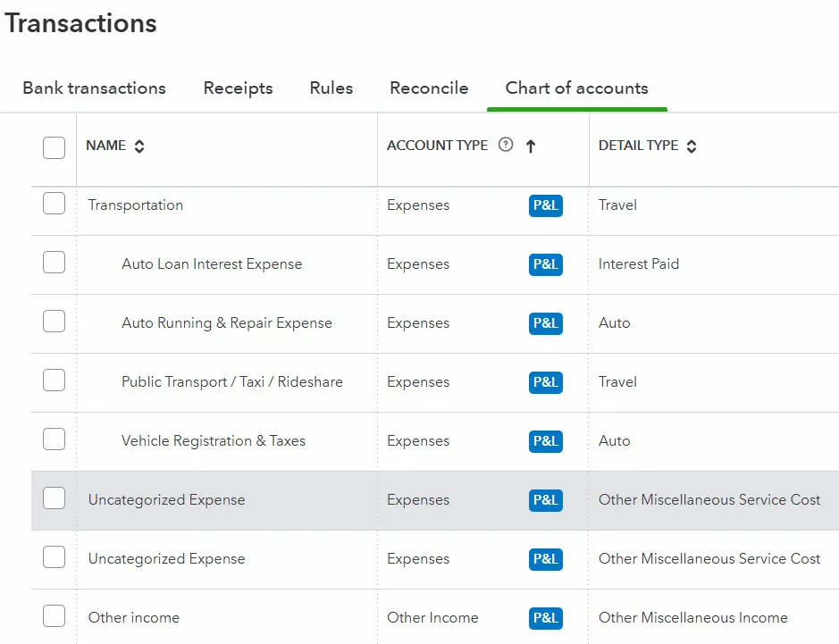Click the P&L badge in Other income row

click(x=545, y=618)
